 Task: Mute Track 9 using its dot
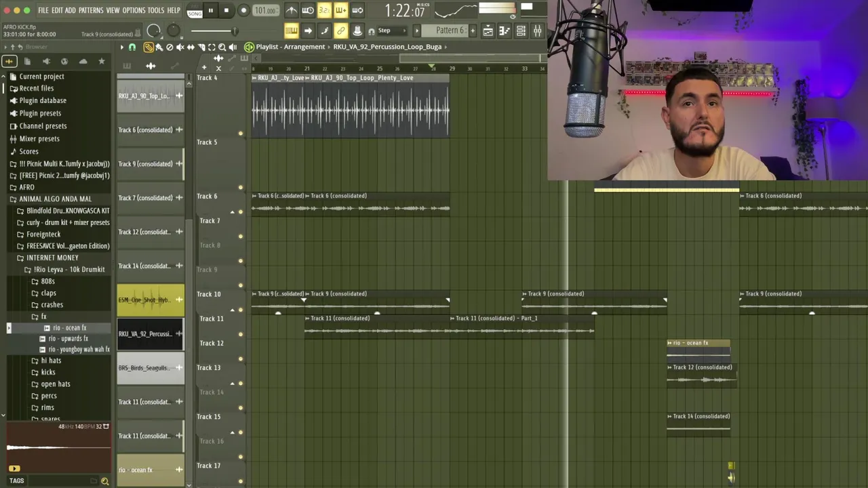click(x=240, y=285)
